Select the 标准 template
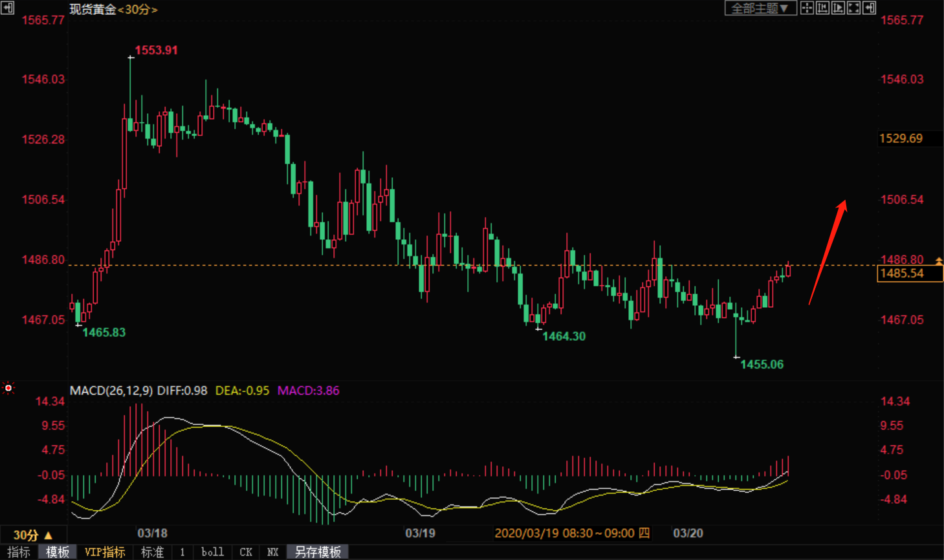Screen dimensions: 944x560 click(153, 552)
